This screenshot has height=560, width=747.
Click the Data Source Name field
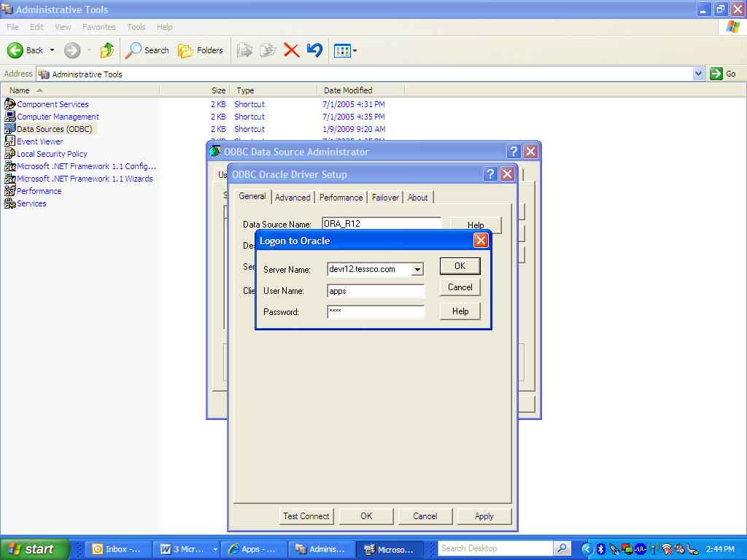(382, 224)
